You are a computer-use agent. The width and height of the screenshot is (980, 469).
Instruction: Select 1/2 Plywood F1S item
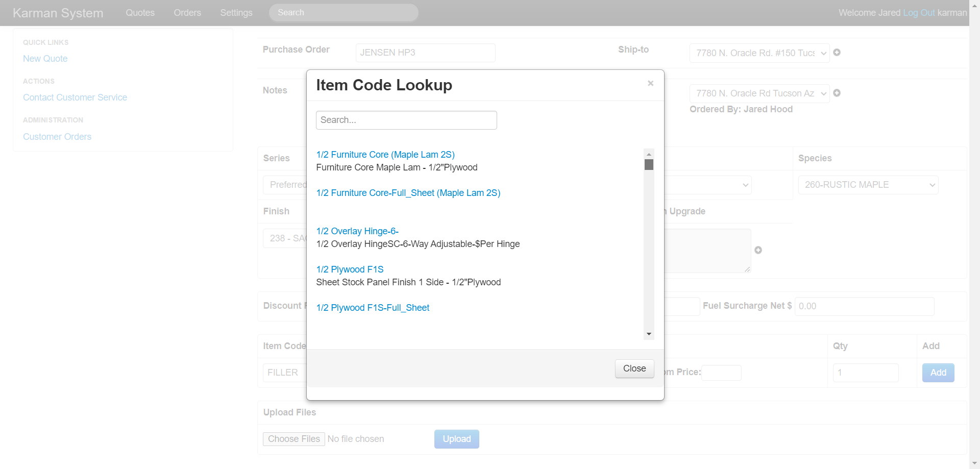coord(350,269)
